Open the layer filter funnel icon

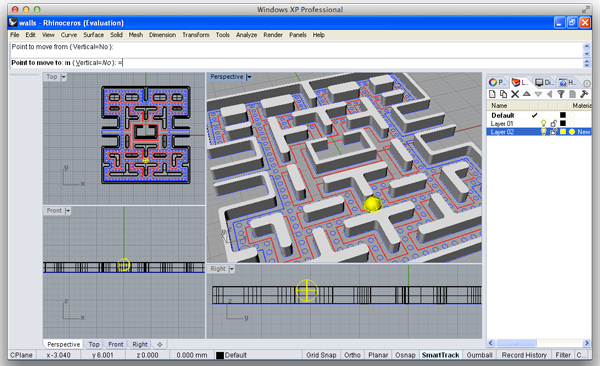561,94
